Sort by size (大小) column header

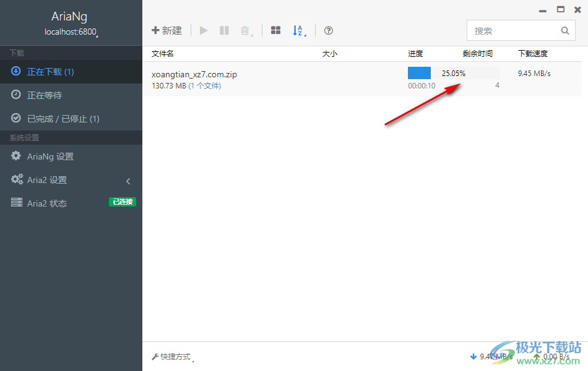tap(330, 54)
